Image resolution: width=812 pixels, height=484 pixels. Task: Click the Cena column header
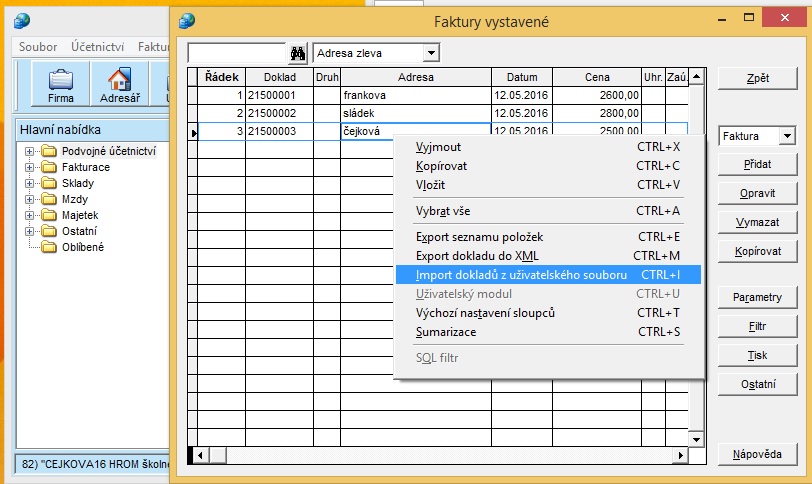pos(597,77)
